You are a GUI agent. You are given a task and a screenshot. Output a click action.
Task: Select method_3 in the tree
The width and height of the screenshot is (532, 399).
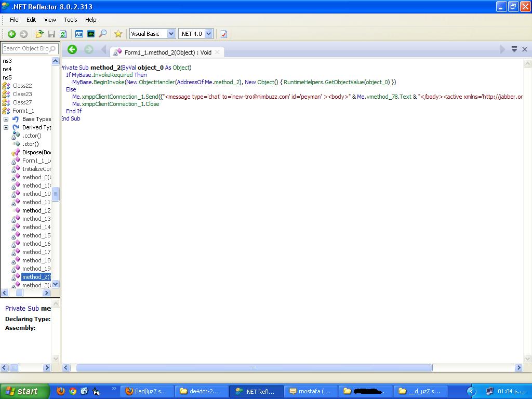click(x=36, y=285)
